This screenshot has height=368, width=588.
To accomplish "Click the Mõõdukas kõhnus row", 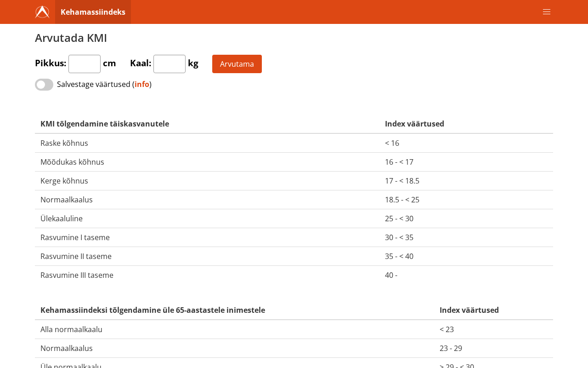I will pyautogui.click(x=294, y=162).
